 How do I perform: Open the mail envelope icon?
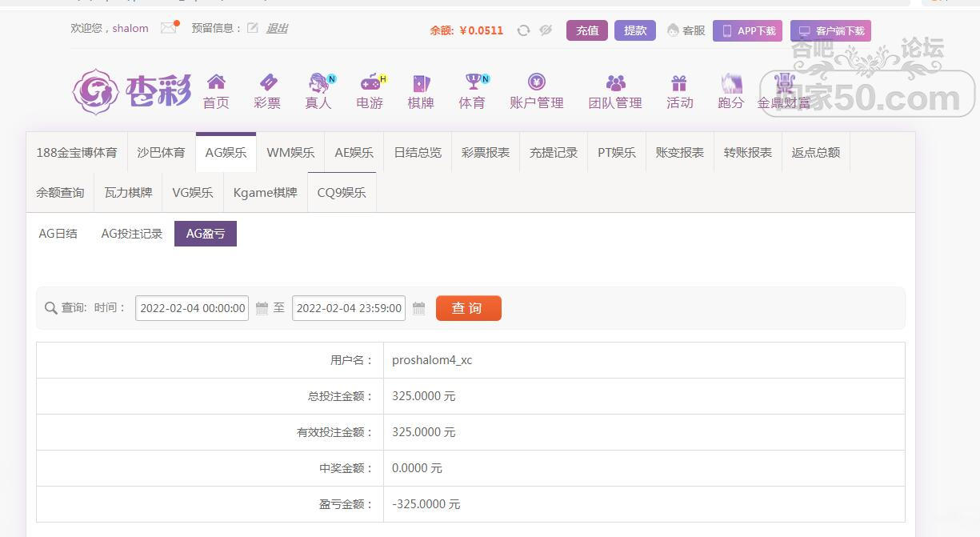click(x=169, y=28)
